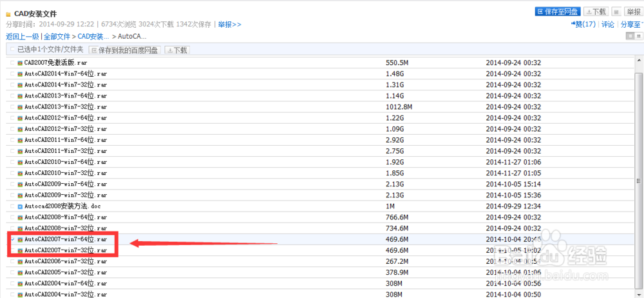Click the top-right 下载 button
Viewport: 644px width, 298px height.
click(x=596, y=12)
